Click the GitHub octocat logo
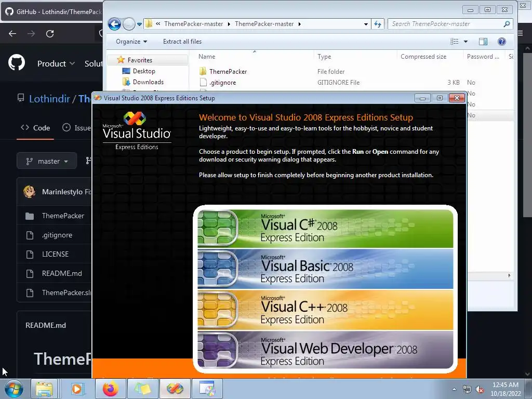The height and width of the screenshot is (399, 532). (x=16, y=63)
